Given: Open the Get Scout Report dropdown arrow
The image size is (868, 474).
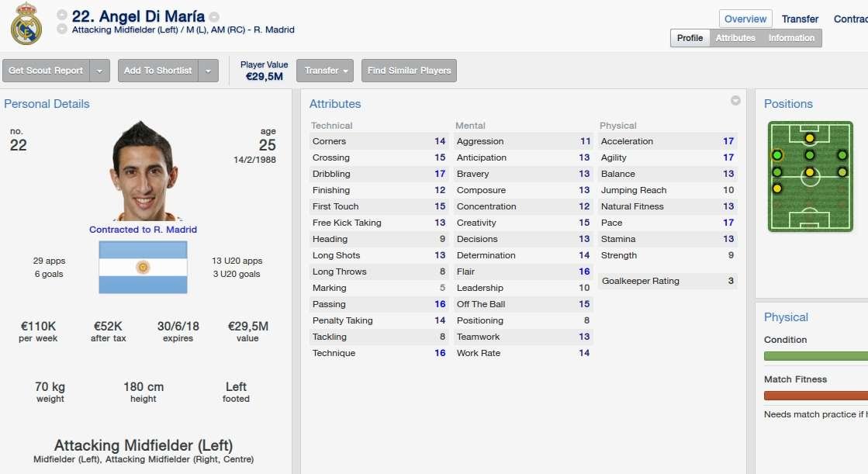Looking at the screenshot, I should pos(100,71).
